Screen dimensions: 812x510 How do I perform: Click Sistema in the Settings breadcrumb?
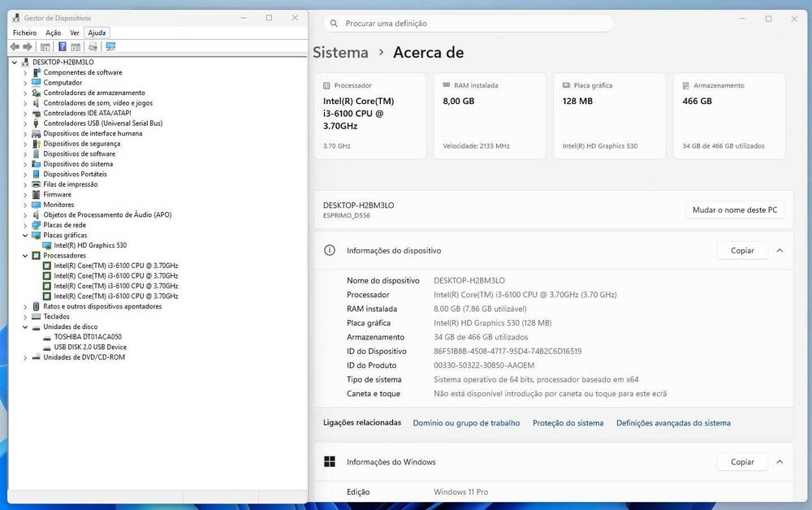(x=341, y=52)
